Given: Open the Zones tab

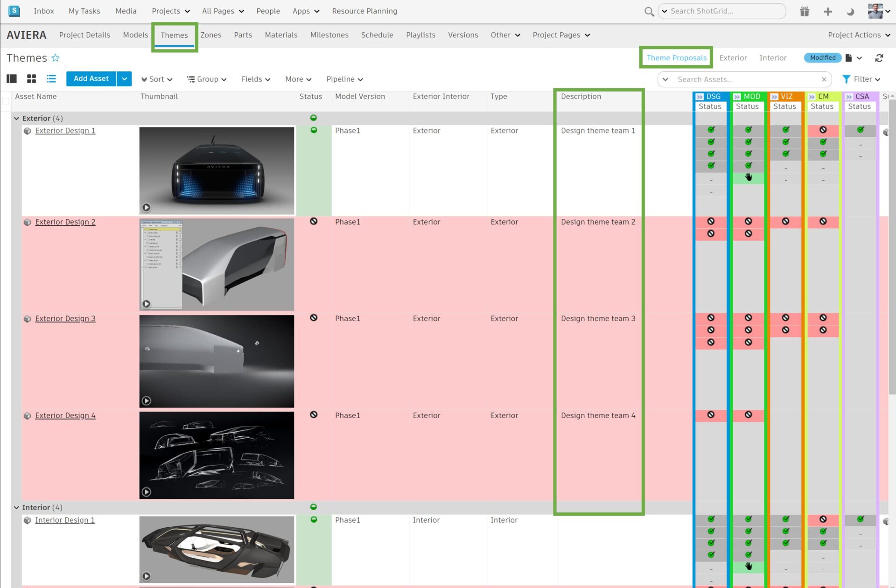Looking at the screenshot, I should click(x=210, y=35).
